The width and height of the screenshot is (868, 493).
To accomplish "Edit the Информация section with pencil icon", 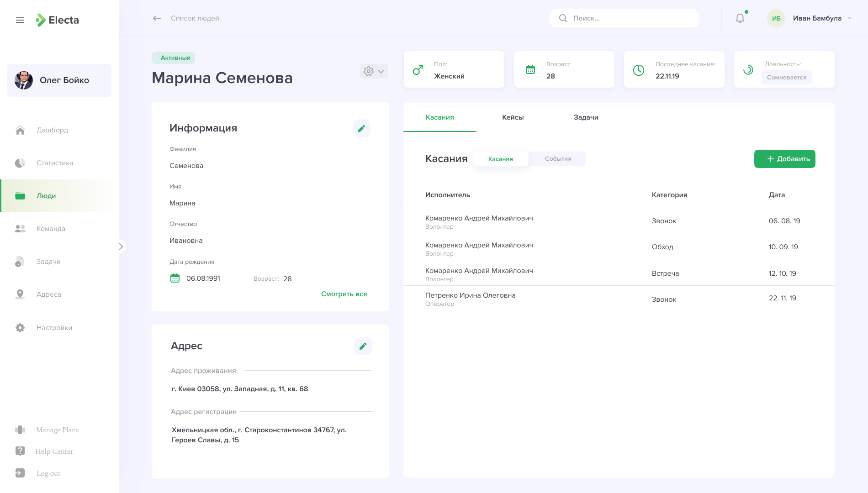I will [361, 128].
